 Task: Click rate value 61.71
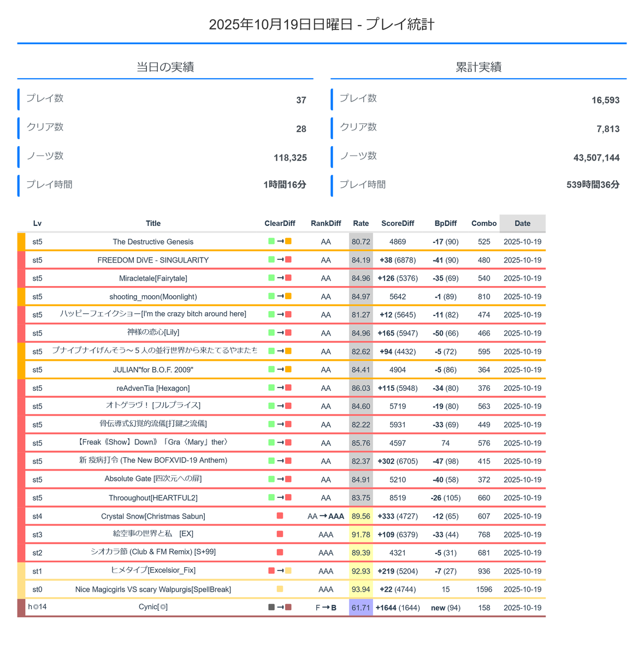[x=361, y=608]
